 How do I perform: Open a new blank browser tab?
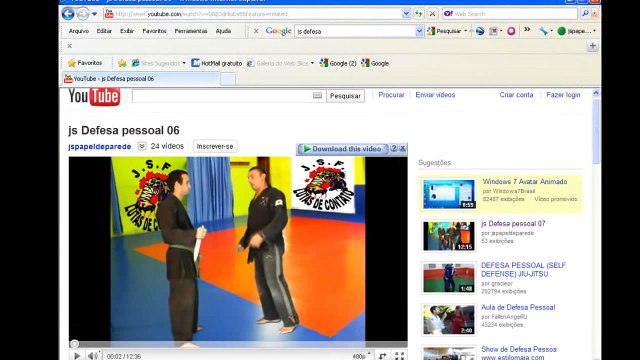[x=228, y=79]
